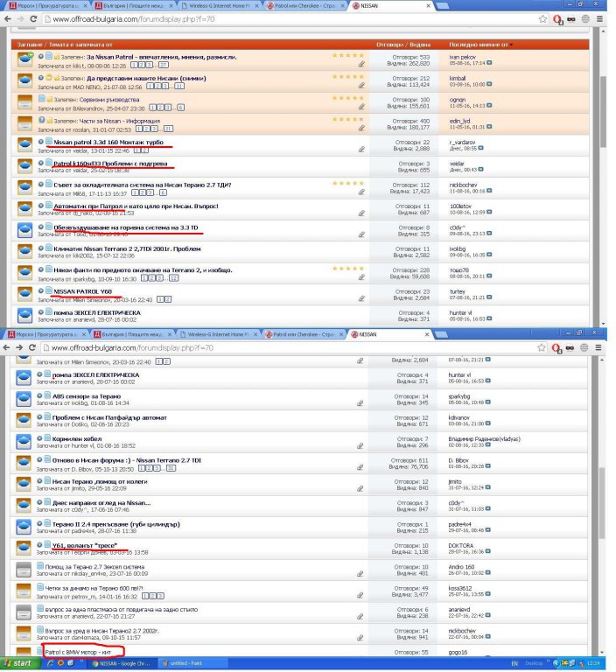Close the NISSAN tab in the top browser
This screenshot has width=616, height=672.
coord(428,6)
